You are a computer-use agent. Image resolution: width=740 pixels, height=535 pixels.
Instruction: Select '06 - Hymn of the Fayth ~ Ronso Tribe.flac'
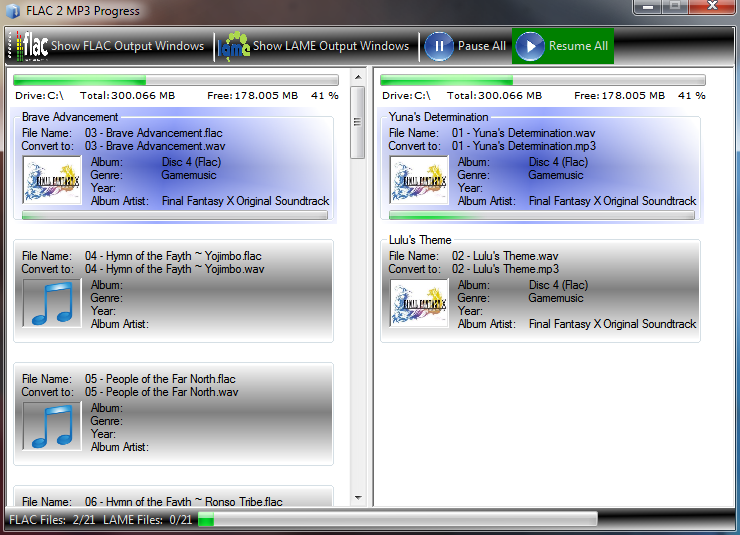(x=184, y=502)
